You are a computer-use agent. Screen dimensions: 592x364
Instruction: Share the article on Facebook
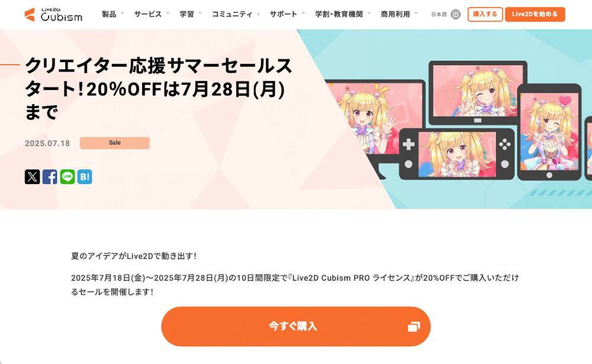coord(50,177)
